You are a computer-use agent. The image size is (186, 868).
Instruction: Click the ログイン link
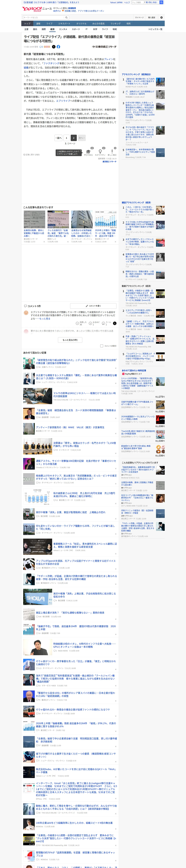point(57,11)
